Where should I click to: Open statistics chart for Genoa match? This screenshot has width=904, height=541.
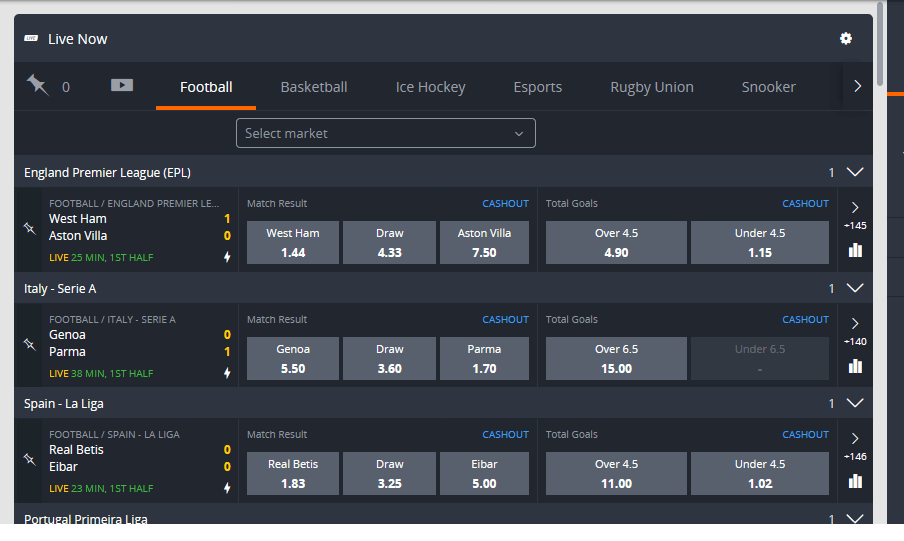coord(855,366)
